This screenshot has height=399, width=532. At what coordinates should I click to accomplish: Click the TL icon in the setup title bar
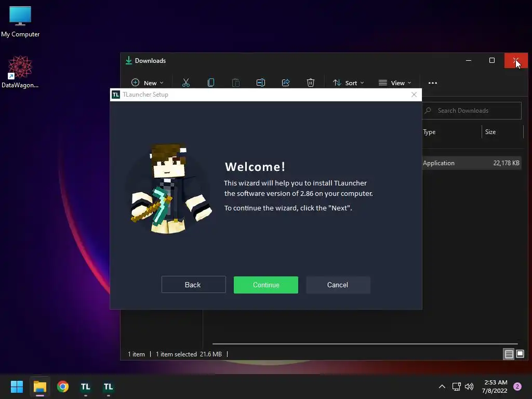pos(116,95)
